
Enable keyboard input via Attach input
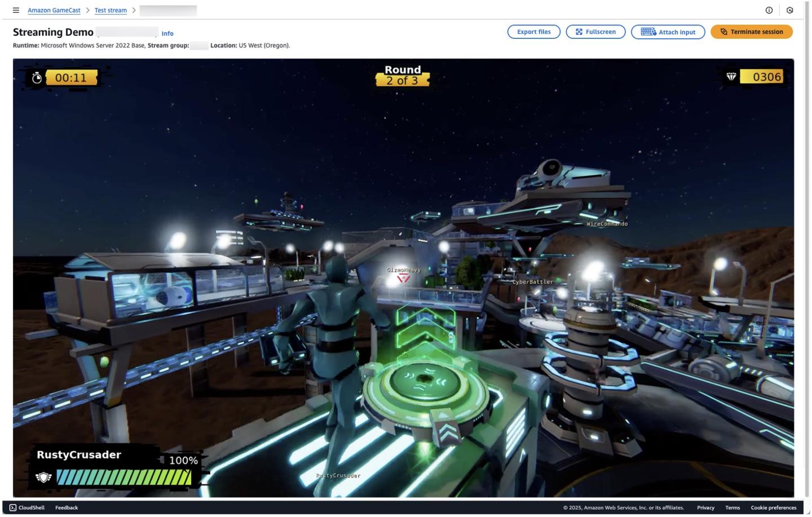tap(668, 32)
